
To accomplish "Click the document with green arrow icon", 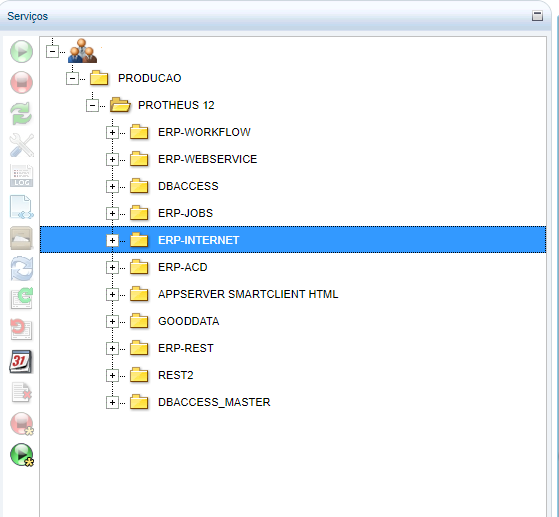I will click(21, 299).
